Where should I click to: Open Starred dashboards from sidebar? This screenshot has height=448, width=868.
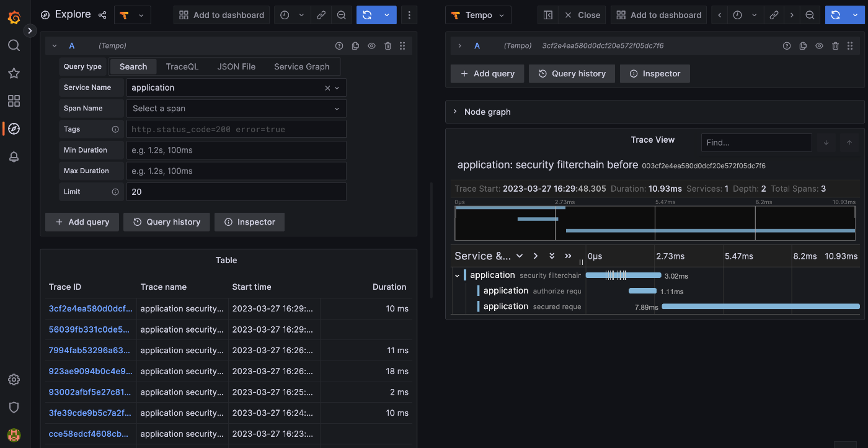pos(14,73)
